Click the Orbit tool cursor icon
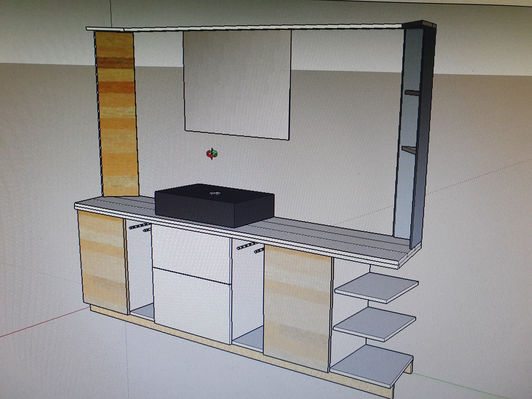The height and width of the screenshot is (399, 532). [212, 154]
